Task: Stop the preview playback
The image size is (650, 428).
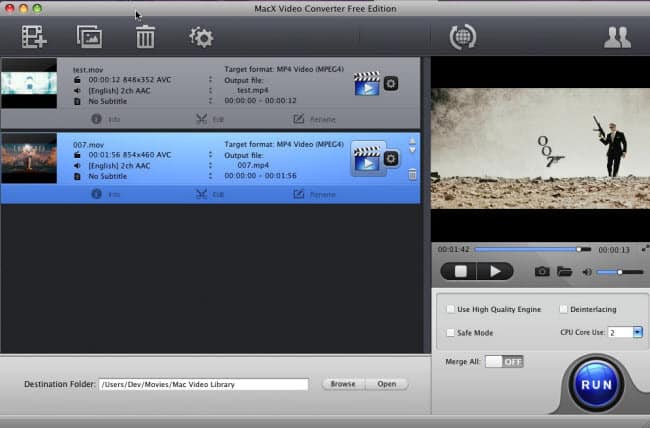Action: coord(459,271)
